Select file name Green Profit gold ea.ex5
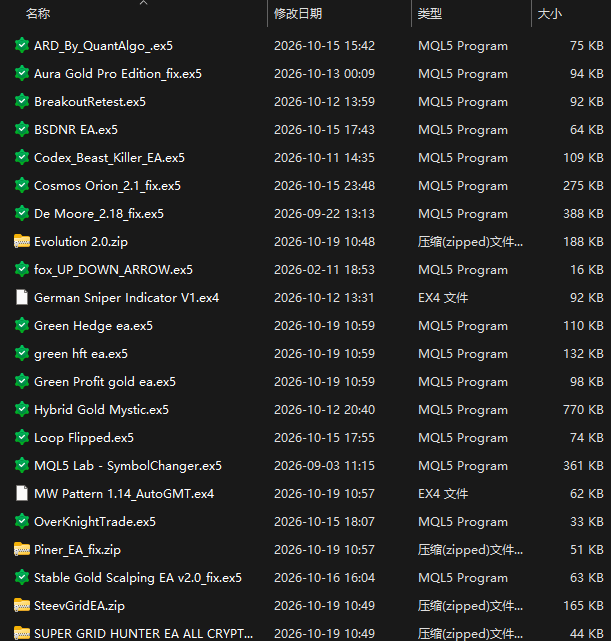The image size is (611, 641). (x=105, y=382)
